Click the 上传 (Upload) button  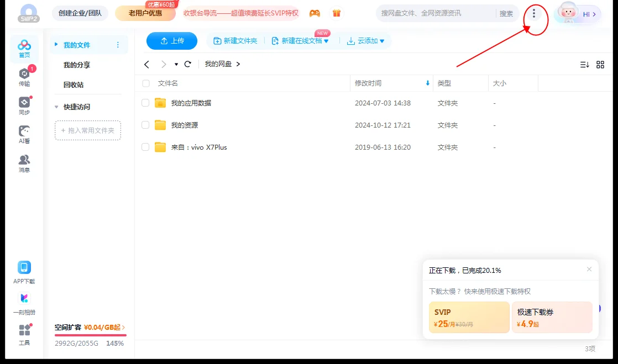[x=171, y=40]
